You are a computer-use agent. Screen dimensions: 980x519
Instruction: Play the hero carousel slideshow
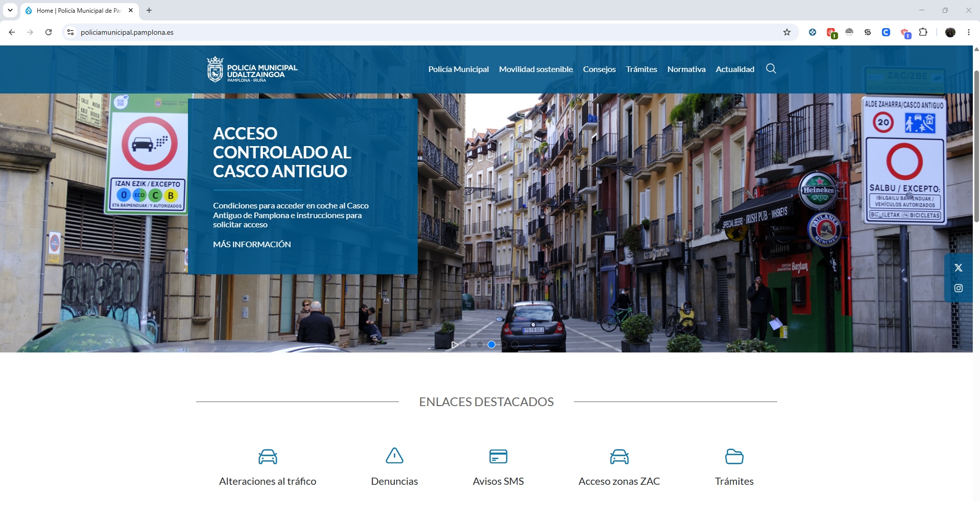coord(455,345)
